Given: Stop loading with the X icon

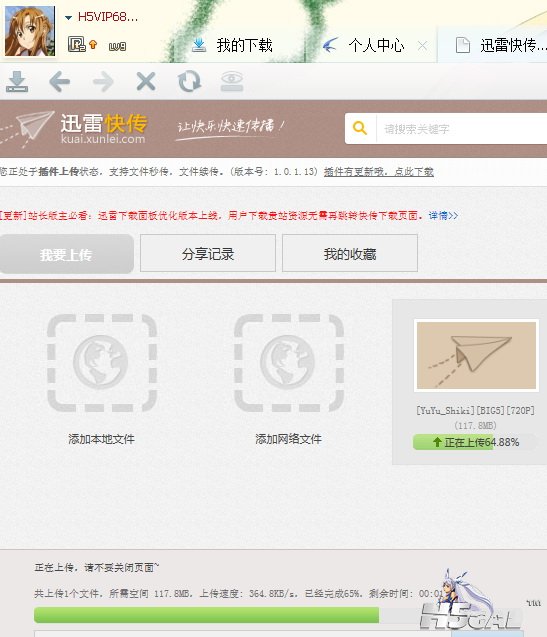Looking at the screenshot, I should [146, 82].
